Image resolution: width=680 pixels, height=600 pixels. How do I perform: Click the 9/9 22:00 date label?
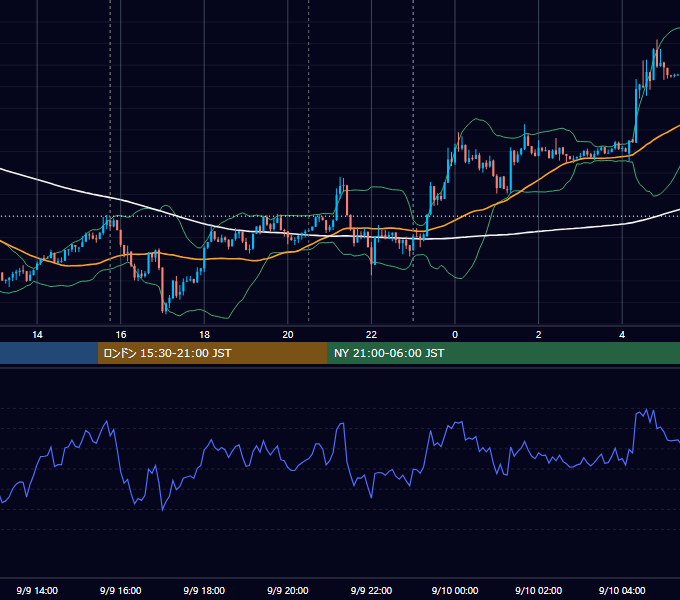[371, 590]
